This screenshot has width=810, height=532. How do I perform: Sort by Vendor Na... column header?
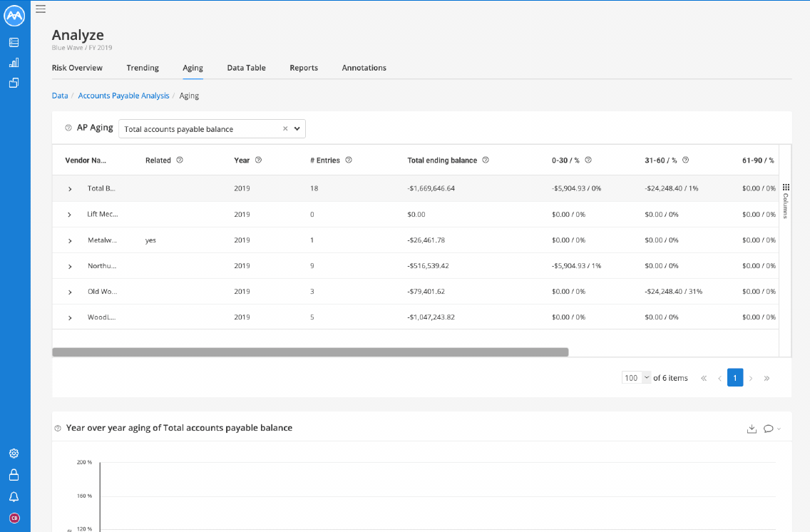click(86, 160)
